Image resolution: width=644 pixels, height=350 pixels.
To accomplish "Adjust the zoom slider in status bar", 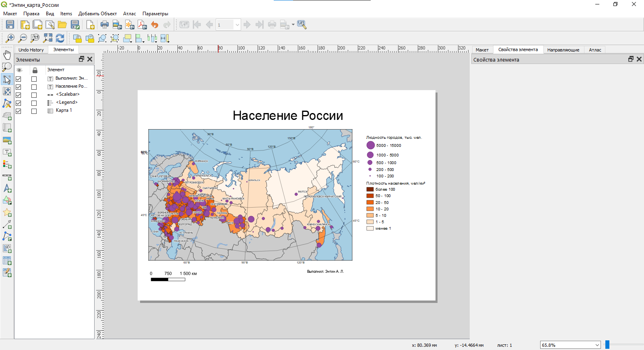I will [x=607, y=345].
